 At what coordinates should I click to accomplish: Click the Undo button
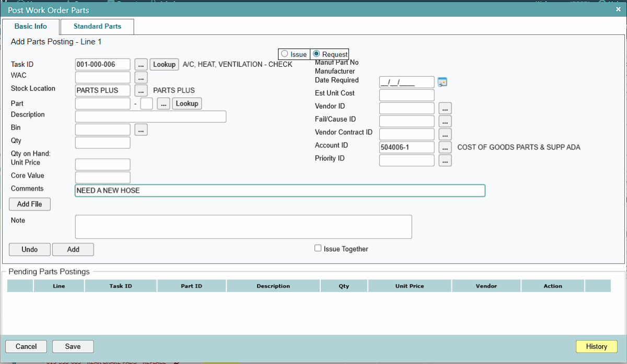click(x=30, y=250)
